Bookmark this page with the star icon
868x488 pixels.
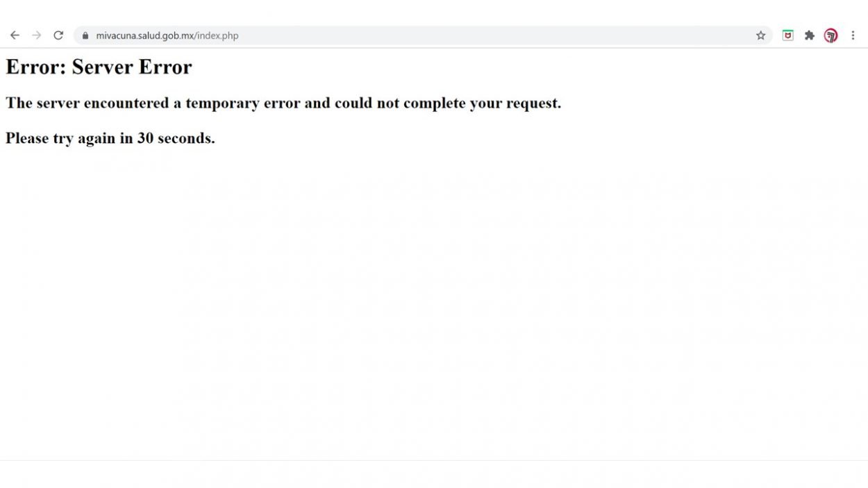coord(760,35)
